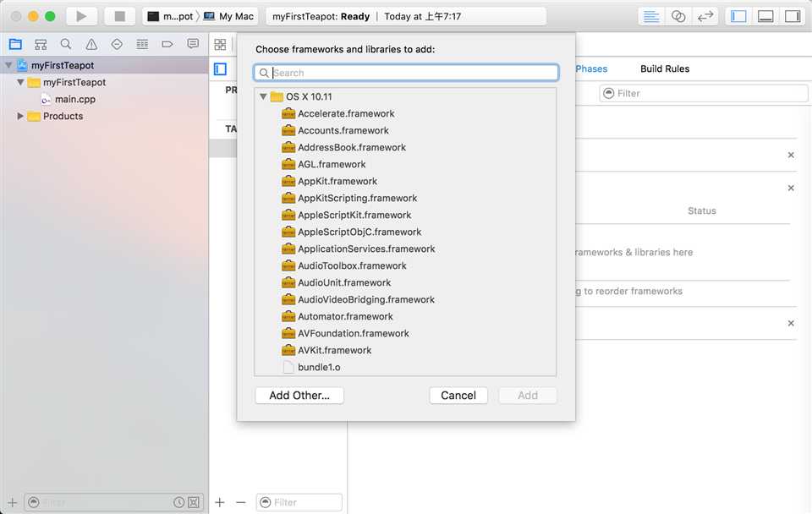The height and width of the screenshot is (514, 812).
Task: Select bundle1.o file
Action: tap(311, 367)
